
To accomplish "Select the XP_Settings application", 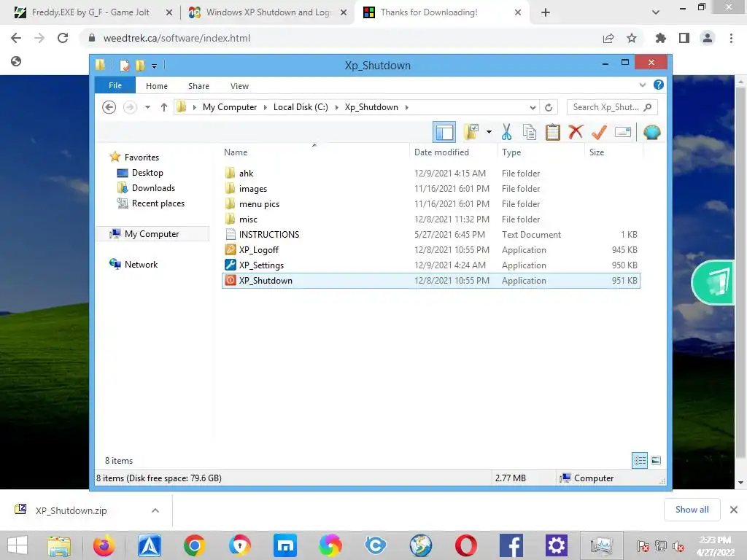I will coord(430,265).
